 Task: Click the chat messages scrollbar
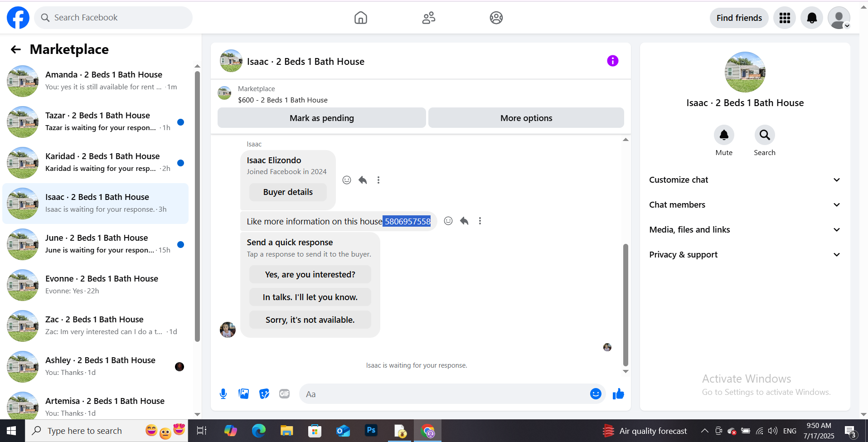(x=626, y=305)
